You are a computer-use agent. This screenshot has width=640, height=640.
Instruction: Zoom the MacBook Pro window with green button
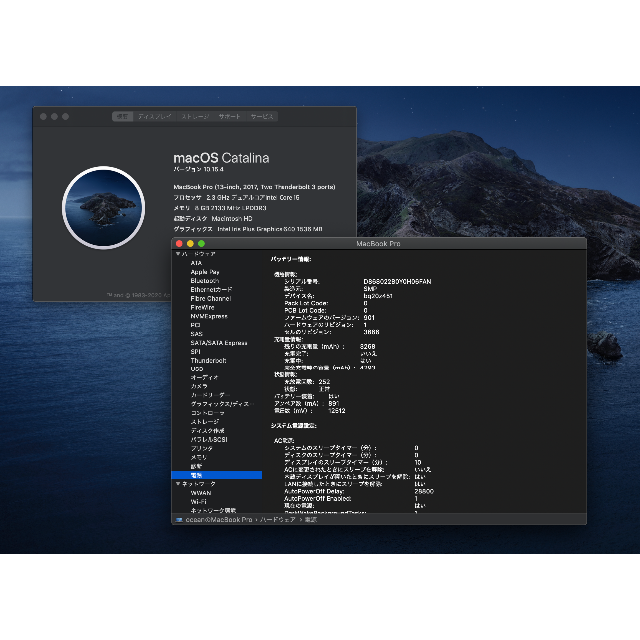pos(201,244)
